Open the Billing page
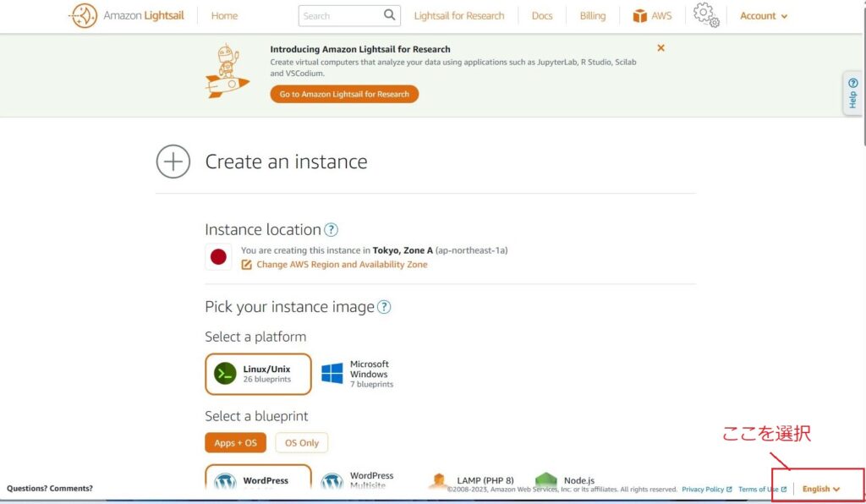Viewport: 866px width, 504px height. point(593,16)
